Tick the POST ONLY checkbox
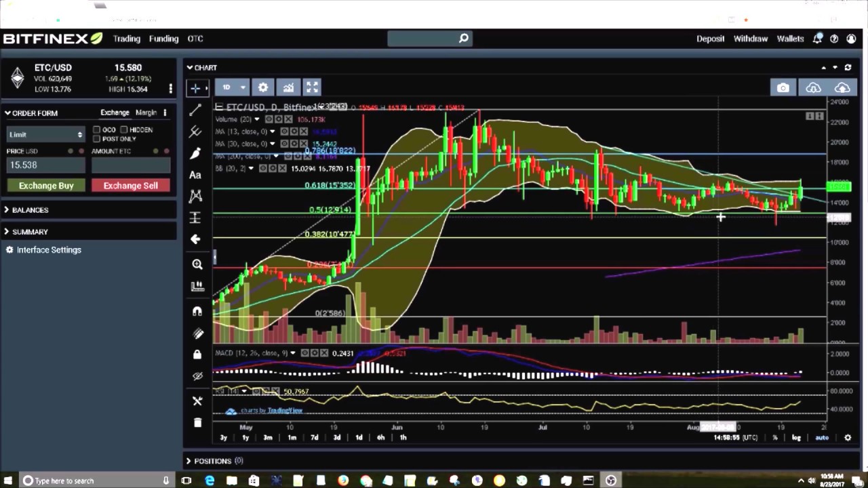Screen dimensions: 868x488 pos(96,138)
